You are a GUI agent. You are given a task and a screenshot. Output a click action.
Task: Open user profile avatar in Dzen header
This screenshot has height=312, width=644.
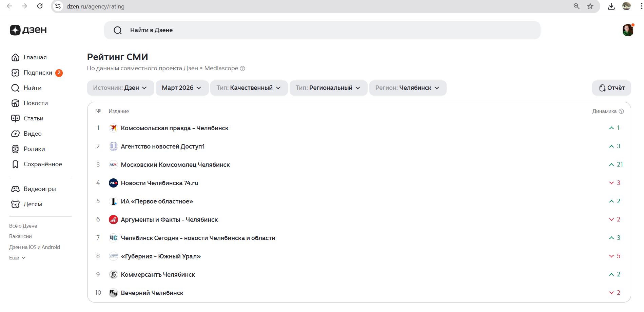[628, 30]
